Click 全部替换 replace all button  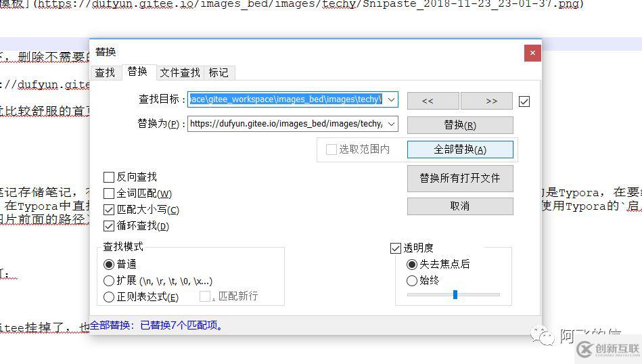[x=460, y=150]
